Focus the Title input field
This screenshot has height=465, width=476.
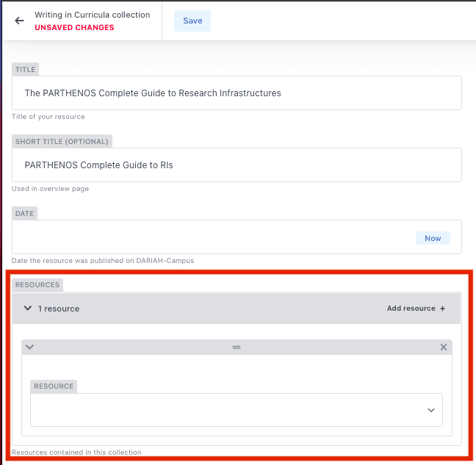(x=237, y=93)
